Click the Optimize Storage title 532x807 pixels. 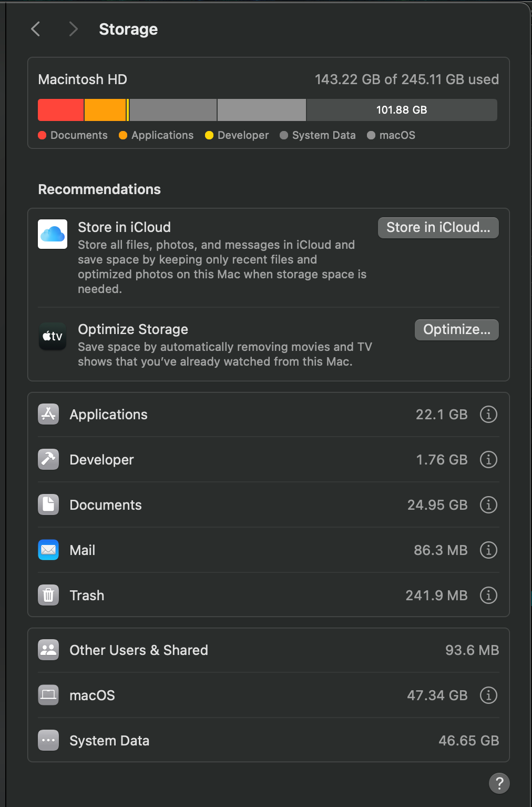click(133, 329)
